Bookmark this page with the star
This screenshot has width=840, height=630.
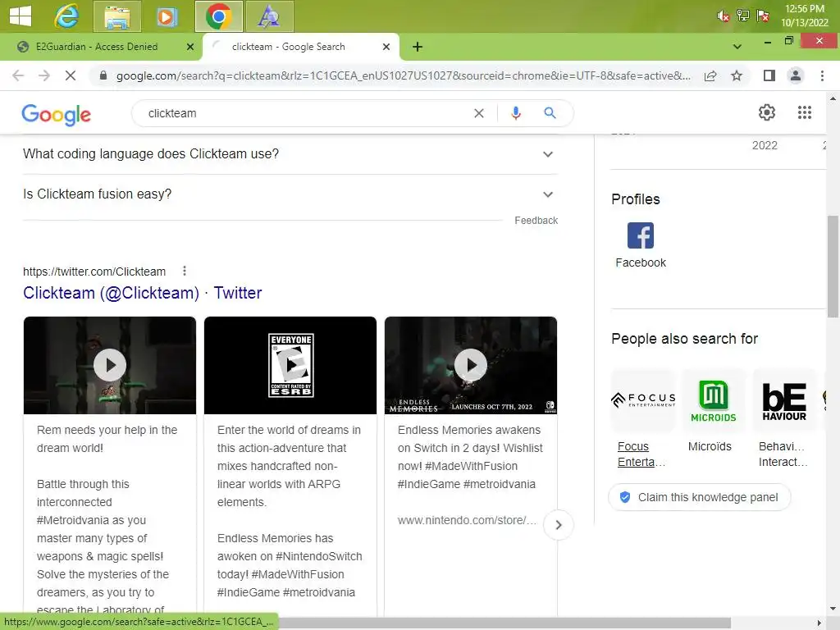coord(737,75)
